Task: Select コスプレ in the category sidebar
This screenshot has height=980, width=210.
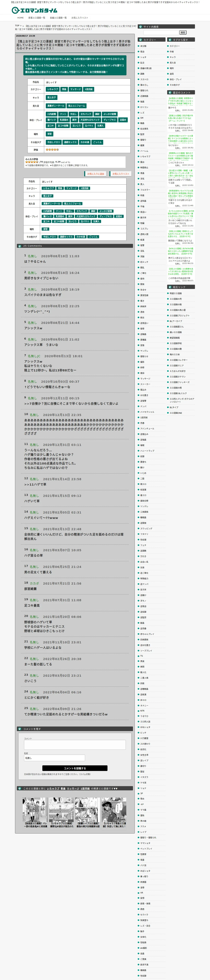Action: [x=144, y=229]
